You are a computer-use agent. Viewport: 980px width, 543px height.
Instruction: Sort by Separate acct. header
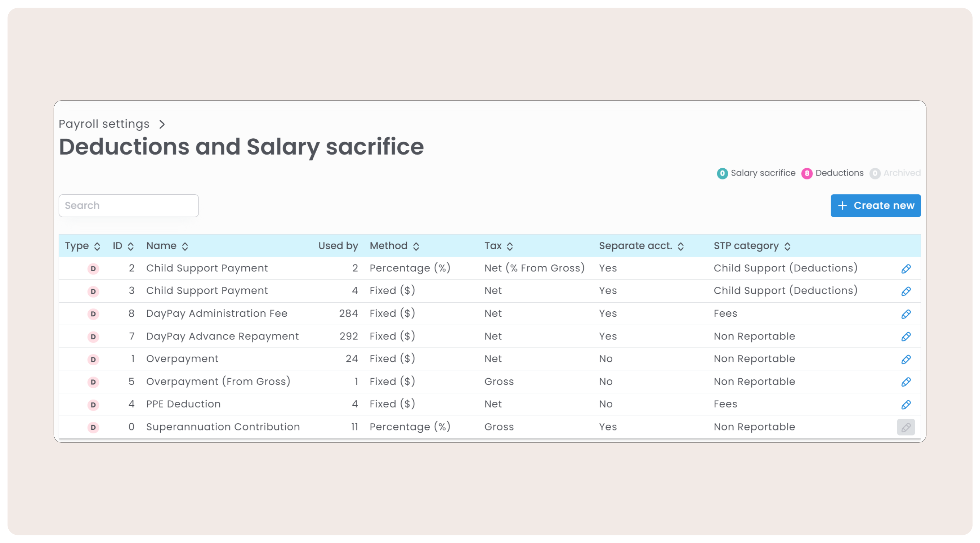click(641, 246)
